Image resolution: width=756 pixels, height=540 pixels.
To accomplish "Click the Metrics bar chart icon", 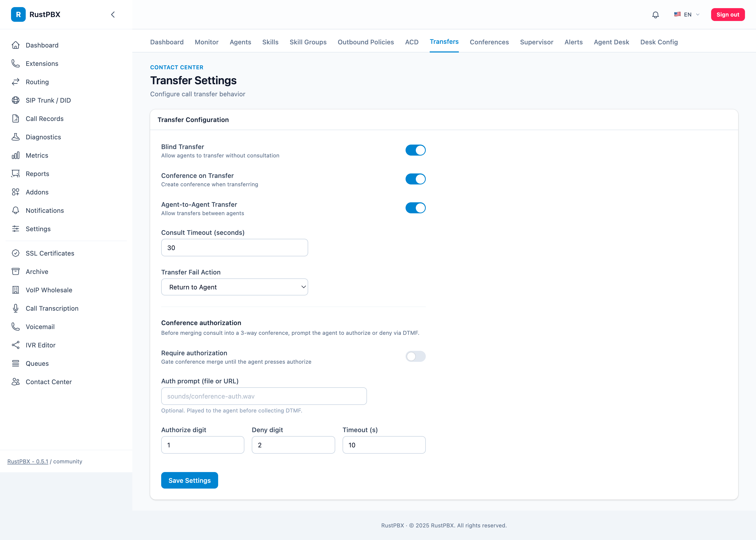I will pyautogui.click(x=16, y=155).
